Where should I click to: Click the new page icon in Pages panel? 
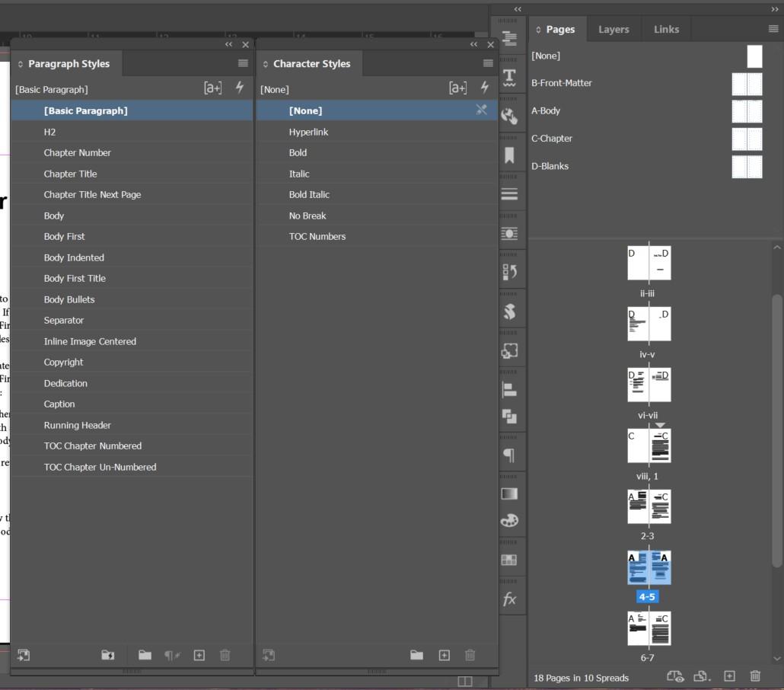(x=731, y=676)
